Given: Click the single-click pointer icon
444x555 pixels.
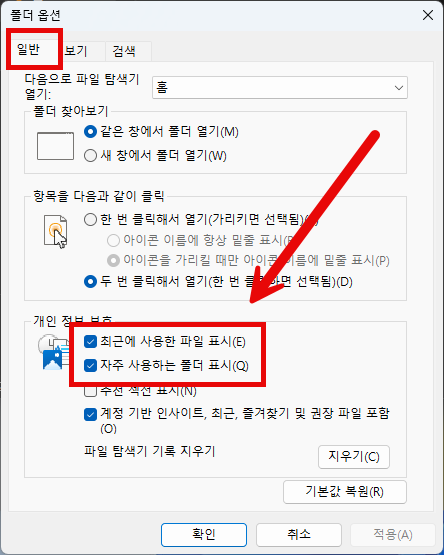Looking at the screenshot, I should [56, 231].
